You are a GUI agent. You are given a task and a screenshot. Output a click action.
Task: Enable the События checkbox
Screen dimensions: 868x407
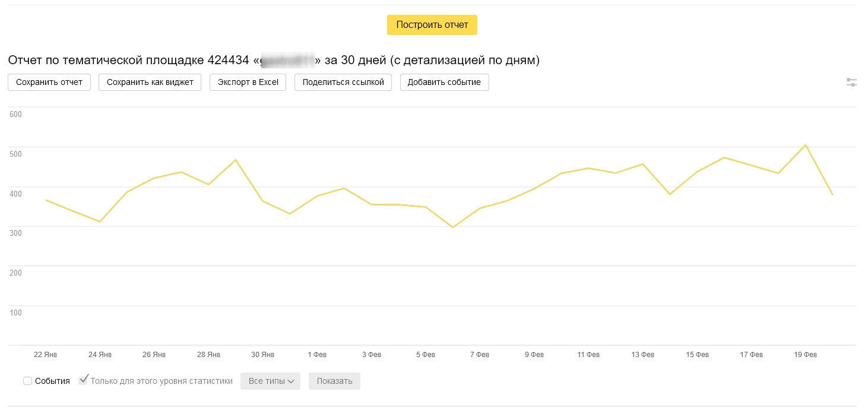point(27,381)
